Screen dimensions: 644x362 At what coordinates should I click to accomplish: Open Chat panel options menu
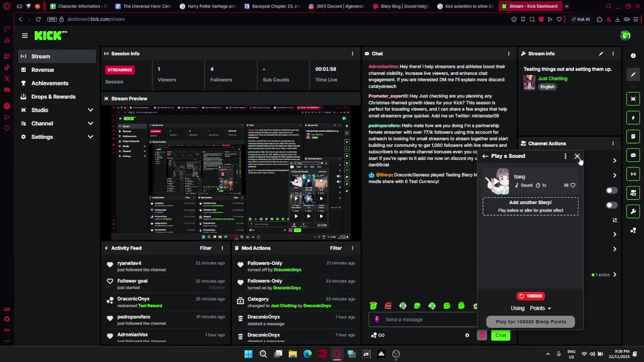[509, 54]
